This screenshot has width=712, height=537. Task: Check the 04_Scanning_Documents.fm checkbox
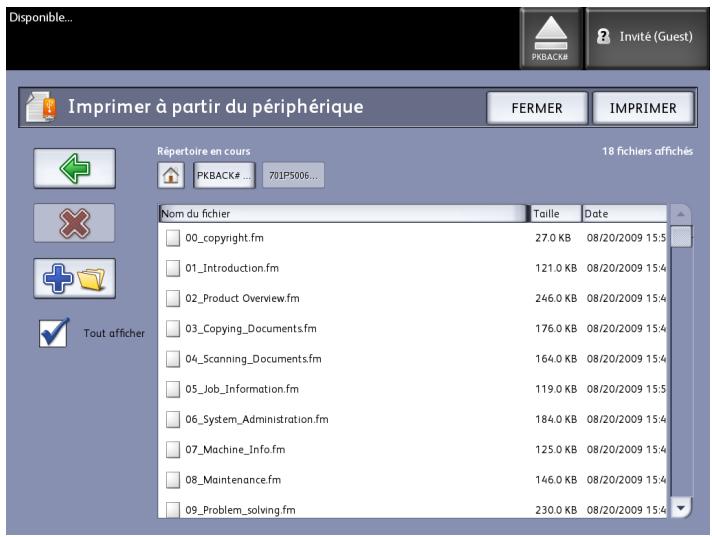[x=173, y=359]
